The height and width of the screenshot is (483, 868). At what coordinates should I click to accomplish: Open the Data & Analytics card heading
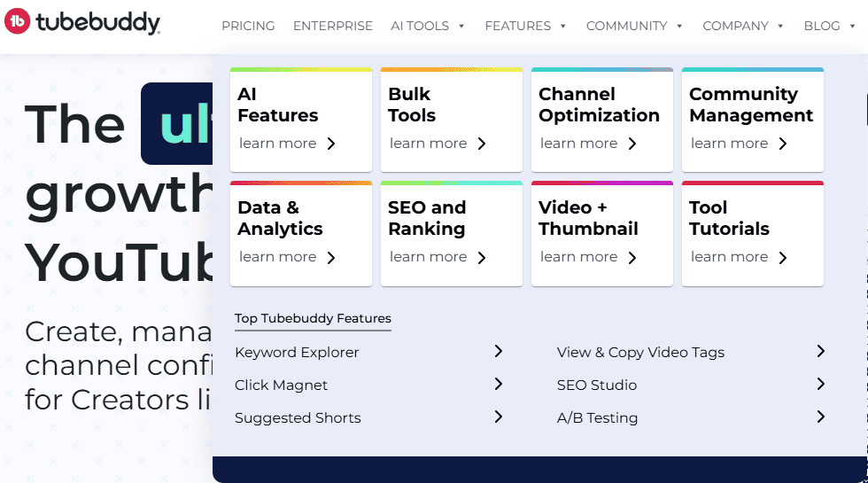click(x=280, y=218)
